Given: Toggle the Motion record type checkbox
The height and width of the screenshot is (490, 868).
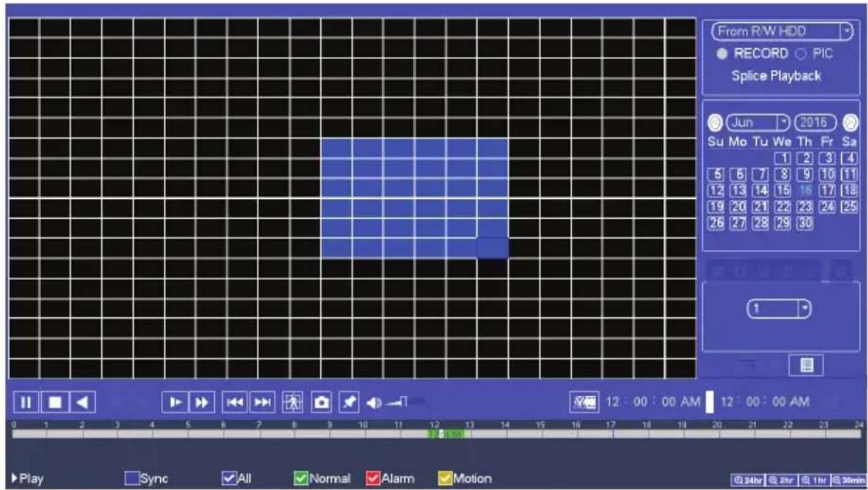Looking at the screenshot, I should point(445,478).
